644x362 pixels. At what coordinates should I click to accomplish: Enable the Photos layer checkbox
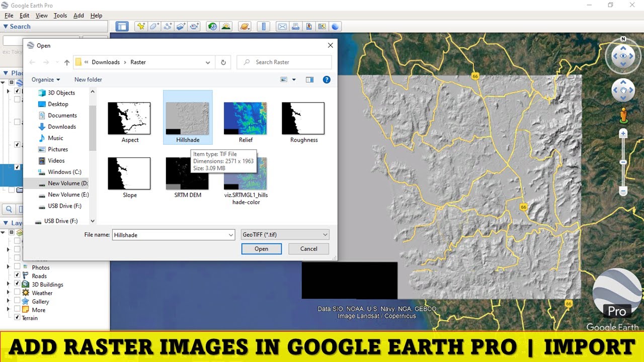[18, 267]
